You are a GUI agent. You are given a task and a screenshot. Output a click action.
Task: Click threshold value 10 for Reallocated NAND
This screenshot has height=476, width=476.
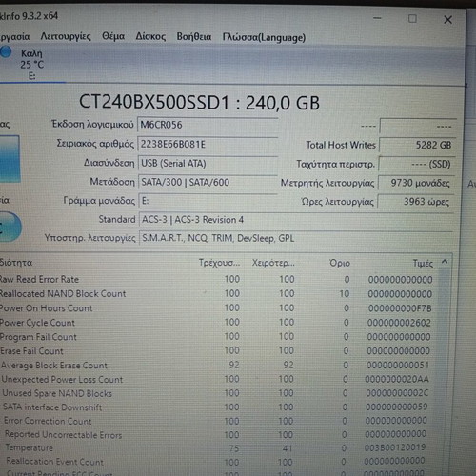(x=345, y=294)
